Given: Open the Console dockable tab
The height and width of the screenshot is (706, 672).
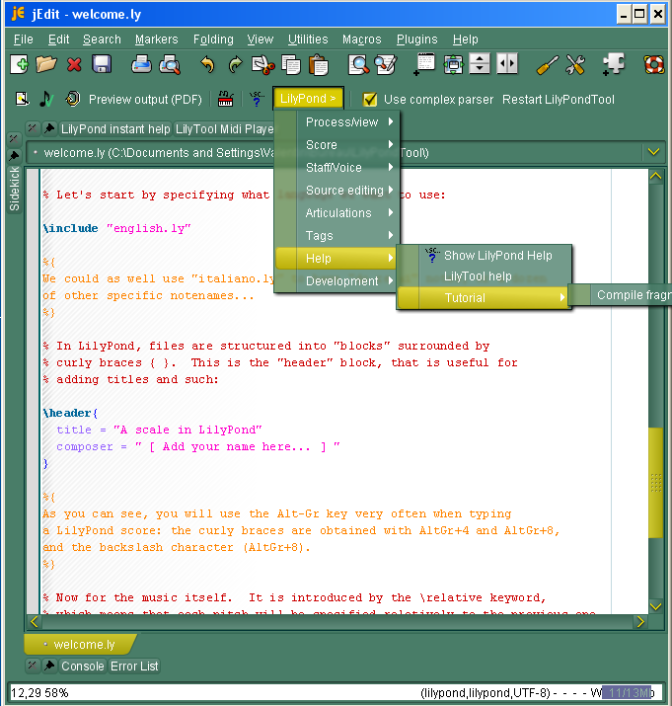Looking at the screenshot, I should click(x=82, y=666).
